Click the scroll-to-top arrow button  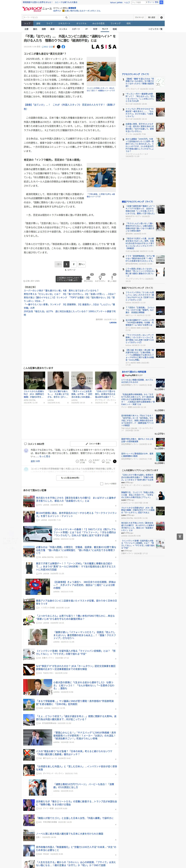click(x=180, y=536)
